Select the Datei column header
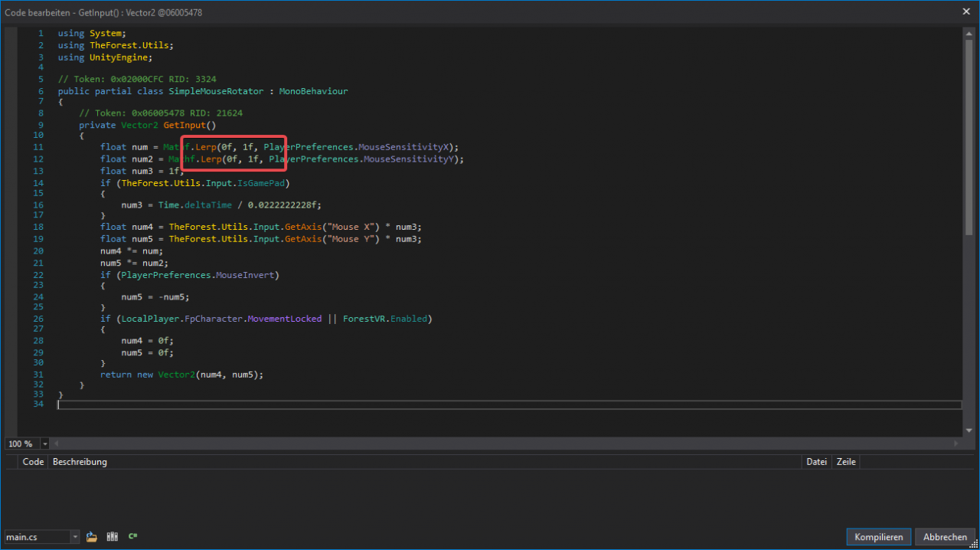This screenshot has width=980, height=550. click(816, 462)
